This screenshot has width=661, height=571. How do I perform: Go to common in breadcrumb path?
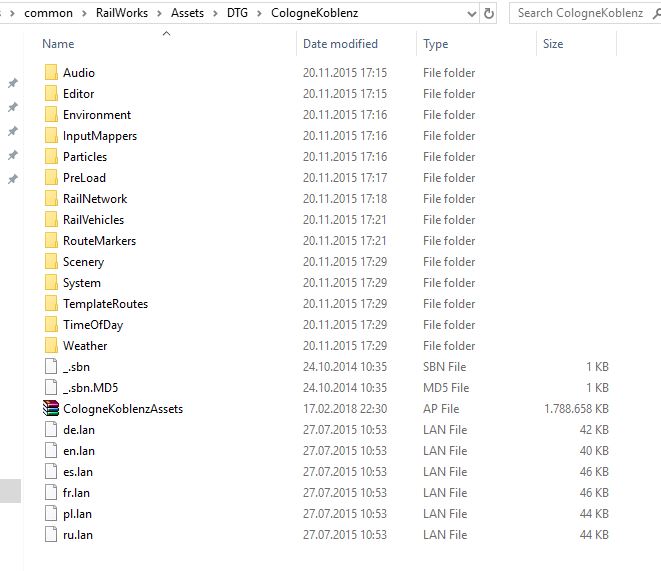48,13
